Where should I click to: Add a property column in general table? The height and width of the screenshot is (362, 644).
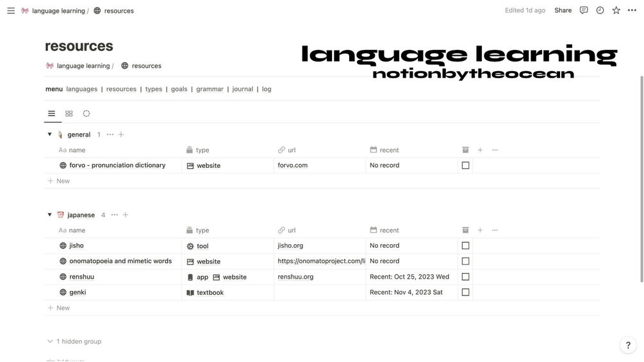coord(480,150)
